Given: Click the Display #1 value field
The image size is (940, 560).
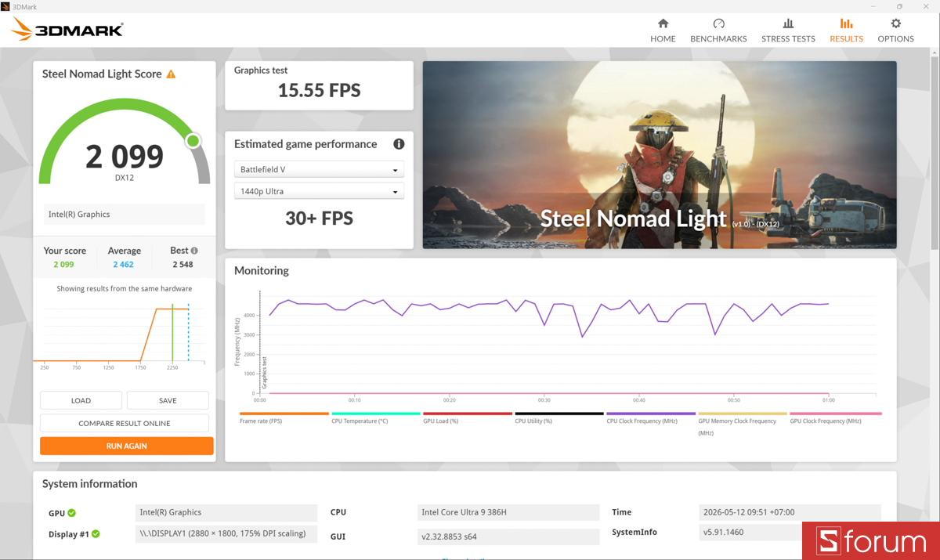Looking at the screenshot, I should [x=226, y=534].
